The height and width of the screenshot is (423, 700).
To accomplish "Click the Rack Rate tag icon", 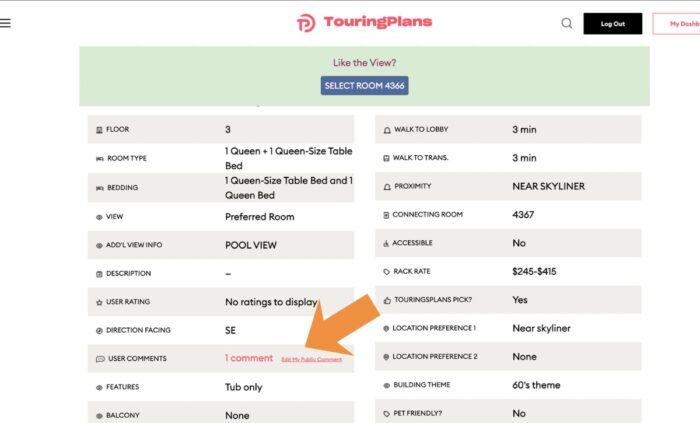I will pyautogui.click(x=386, y=272).
